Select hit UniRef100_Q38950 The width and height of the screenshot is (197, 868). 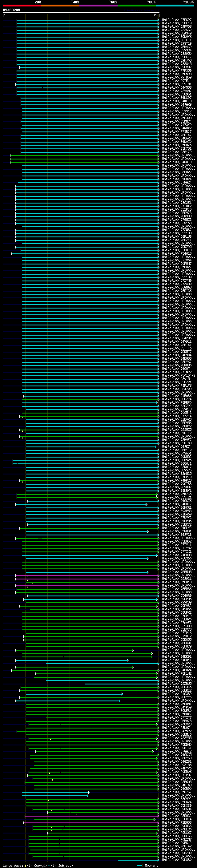(177, 54)
